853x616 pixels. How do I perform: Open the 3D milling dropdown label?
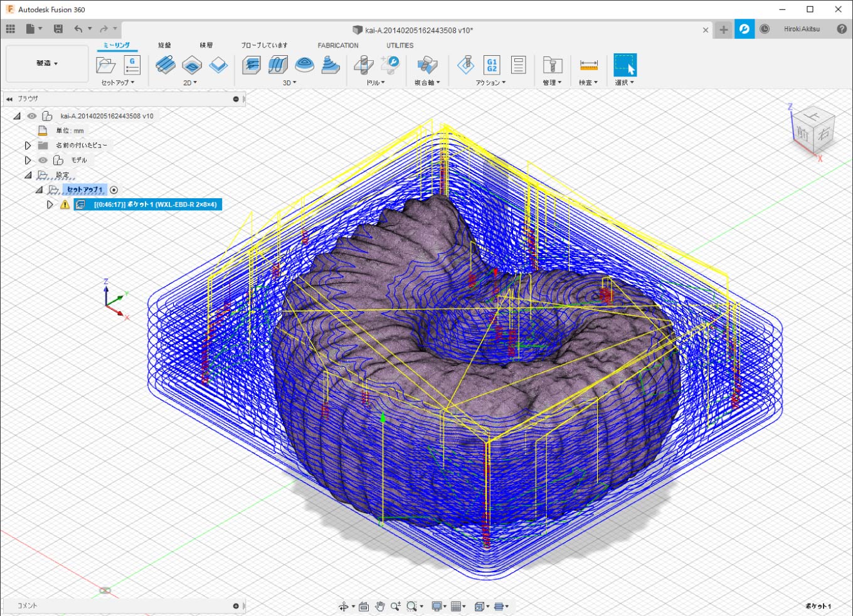(x=289, y=83)
